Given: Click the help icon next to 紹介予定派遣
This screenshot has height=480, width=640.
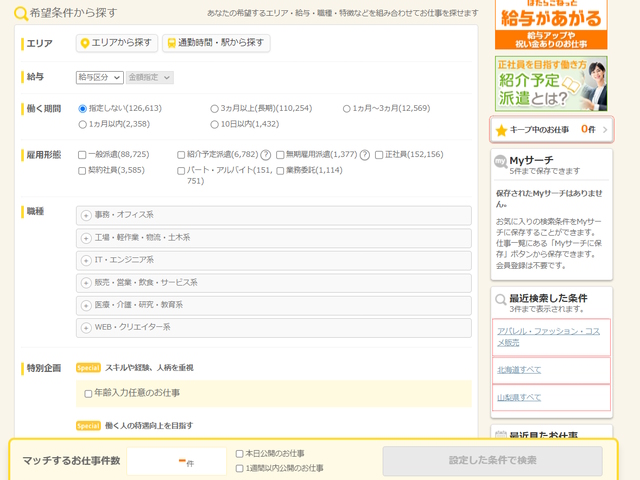Looking at the screenshot, I should pyautogui.click(x=266, y=155).
